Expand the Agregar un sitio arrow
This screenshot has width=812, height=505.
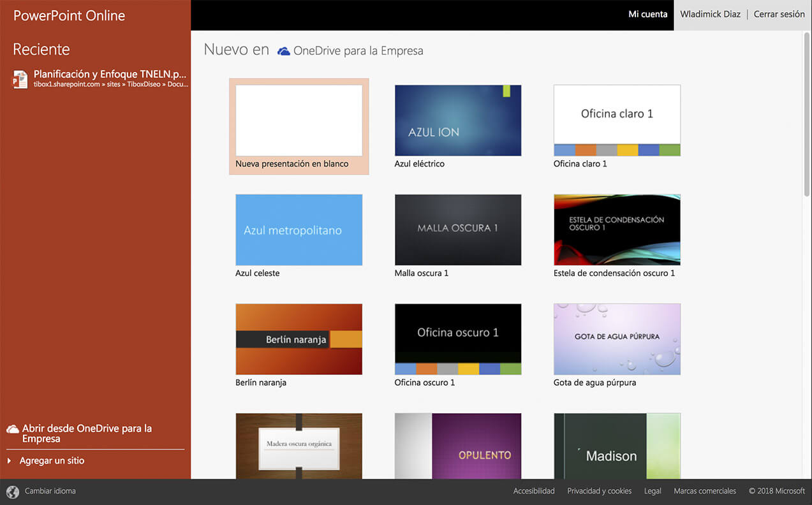[x=10, y=460]
